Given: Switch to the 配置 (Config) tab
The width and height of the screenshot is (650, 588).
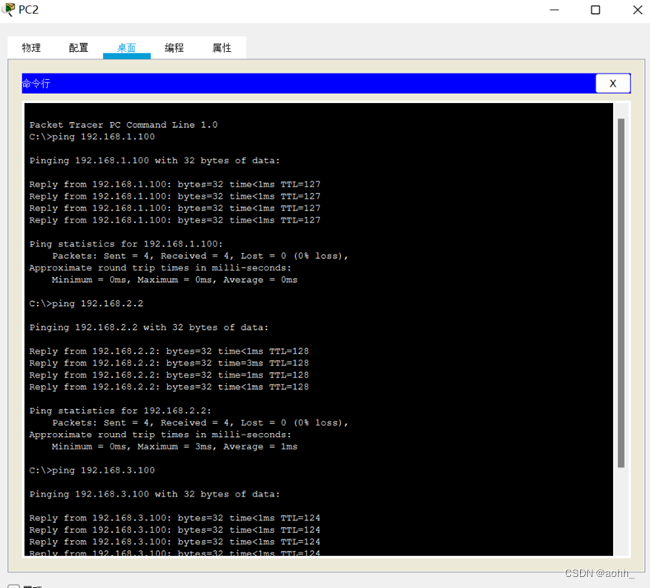Looking at the screenshot, I should [79, 48].
